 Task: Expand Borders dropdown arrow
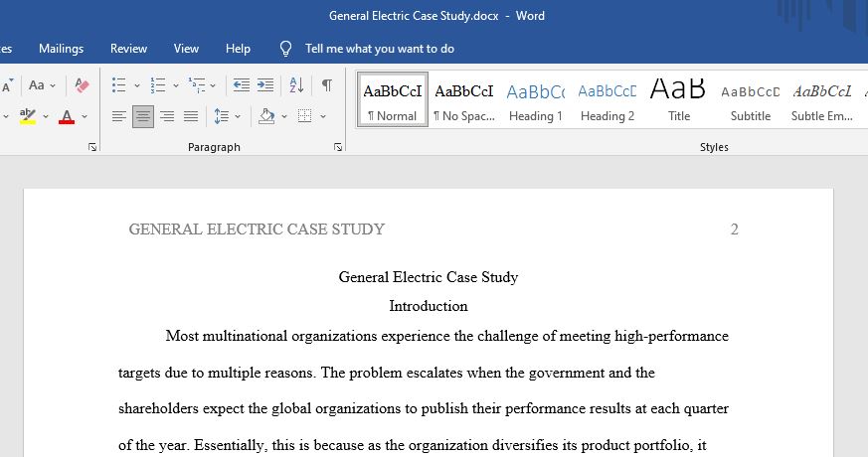click(323, 117)
